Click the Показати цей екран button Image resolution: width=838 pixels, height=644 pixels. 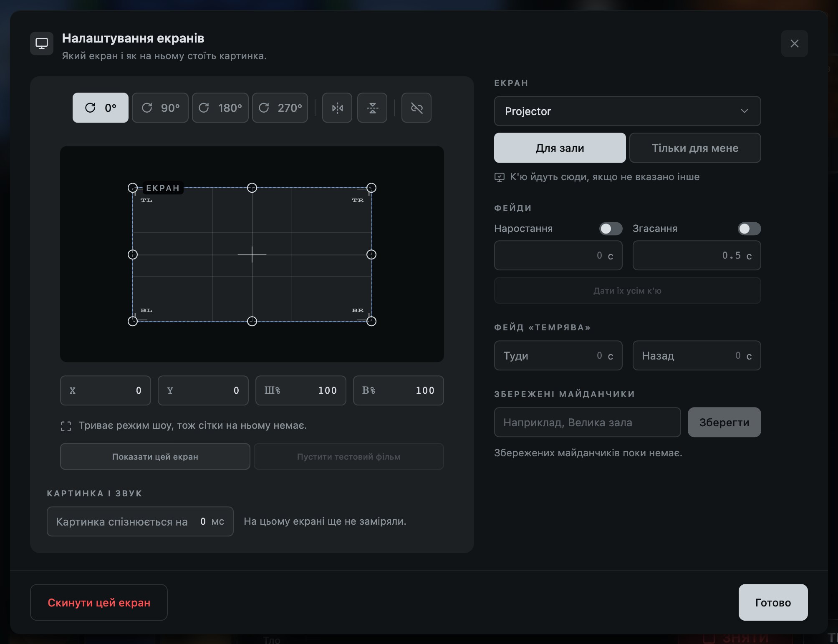(x=155, y=456)
